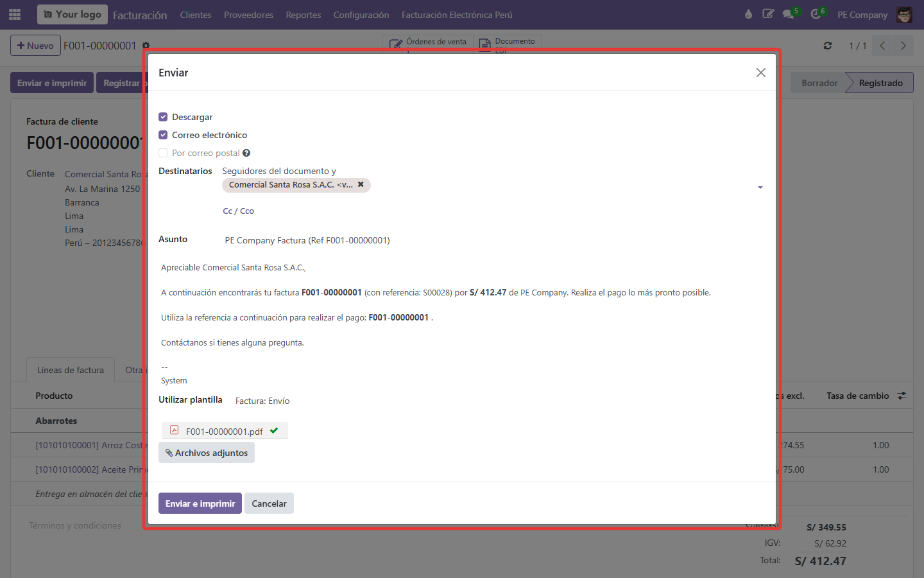Image resolution: width=924 pixels, height=578 pixels.
Task: Expand the Destinatarios dropdown arrow
Action: coord(760,188)
